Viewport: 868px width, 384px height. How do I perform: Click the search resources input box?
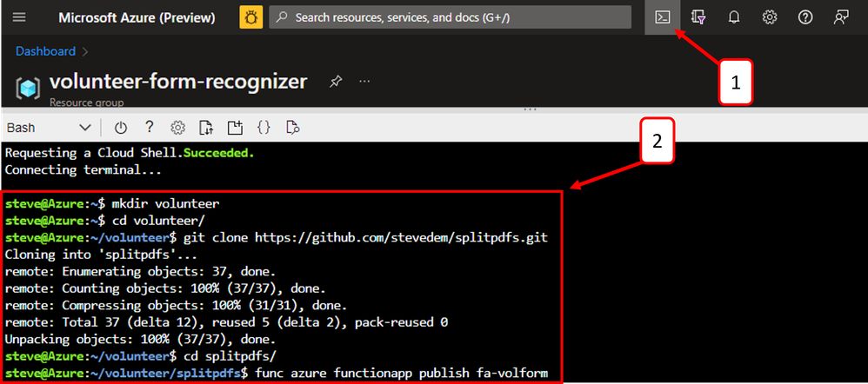click(450, 17)
